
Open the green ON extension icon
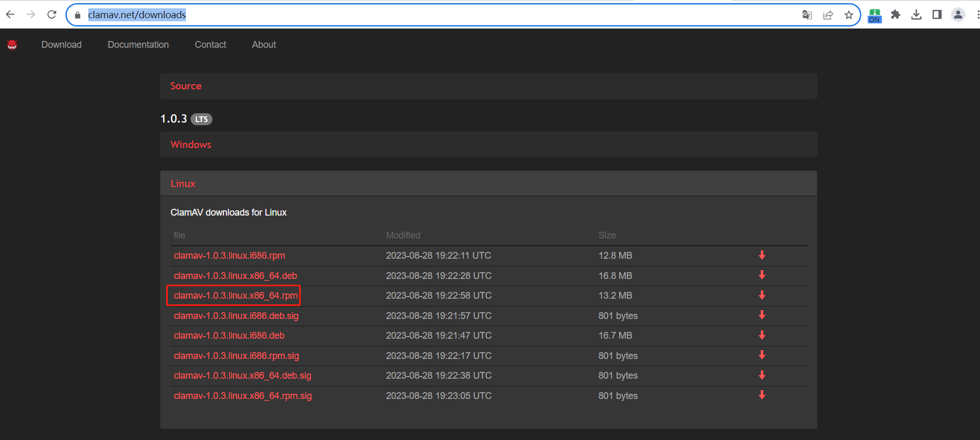click(875, 16)
